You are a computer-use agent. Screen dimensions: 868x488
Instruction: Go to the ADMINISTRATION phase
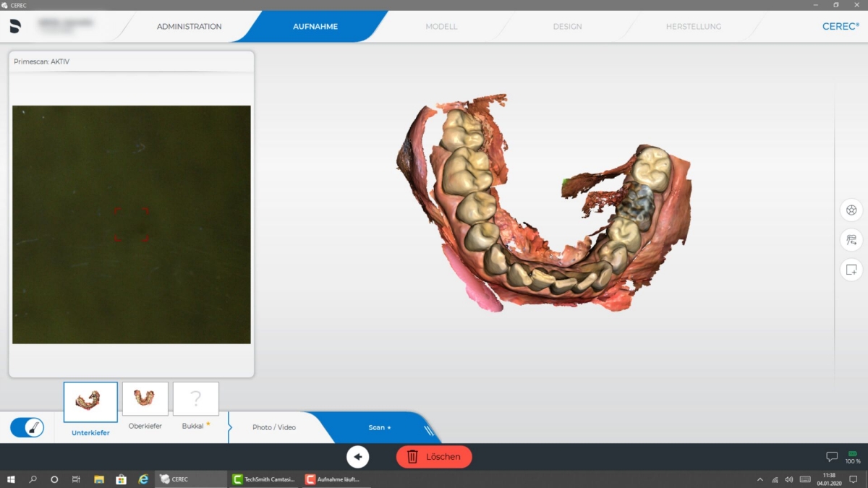[x=190, y=27]
